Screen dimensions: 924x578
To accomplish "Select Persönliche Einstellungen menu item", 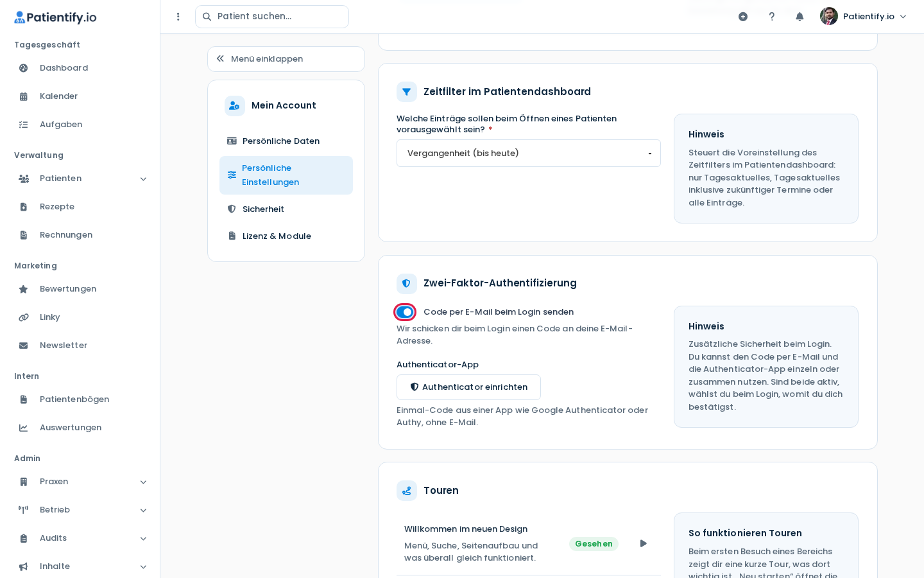I will (286, 175).
